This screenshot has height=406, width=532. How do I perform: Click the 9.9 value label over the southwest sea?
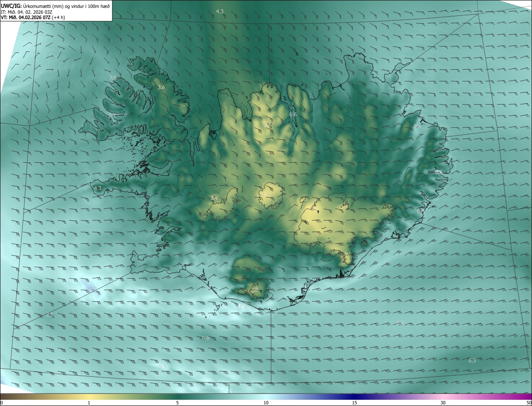point(163,367)
